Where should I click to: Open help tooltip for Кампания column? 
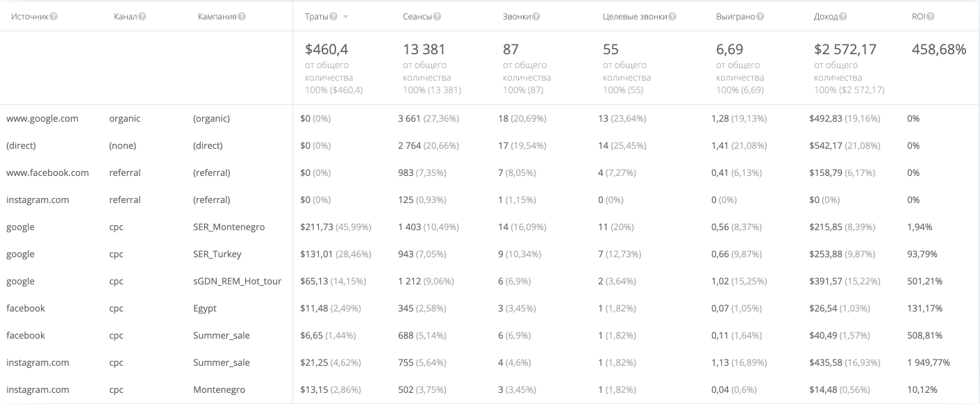pos(242,17)
